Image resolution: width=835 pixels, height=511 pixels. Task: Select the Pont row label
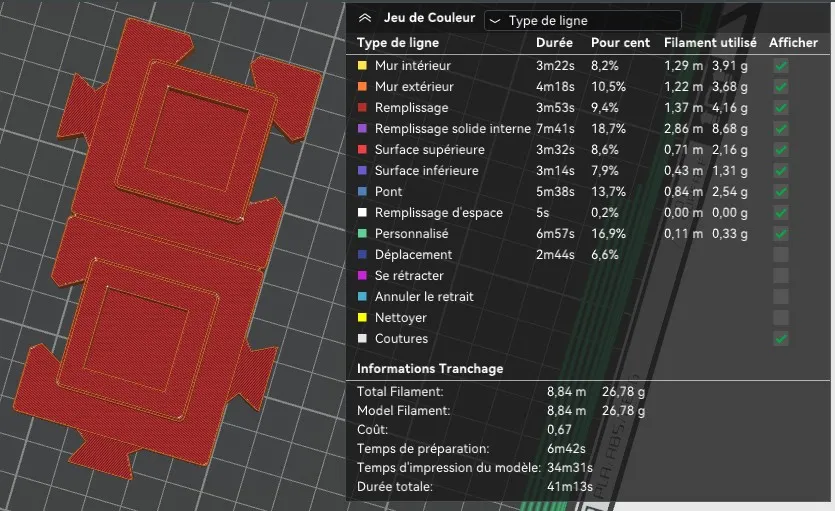coord(388,192)
